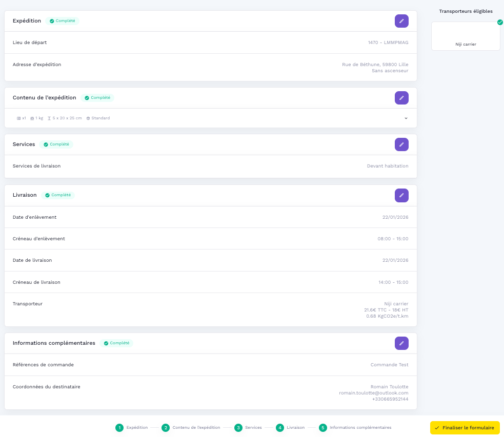Edit the Services section via pencil icon
504x437 pixels.
[x=401, y=144]
